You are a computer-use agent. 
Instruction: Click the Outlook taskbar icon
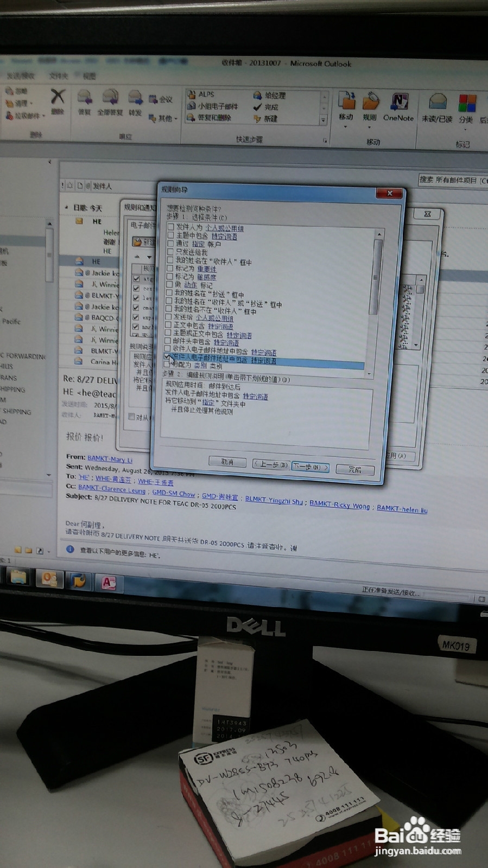(49, 579)
